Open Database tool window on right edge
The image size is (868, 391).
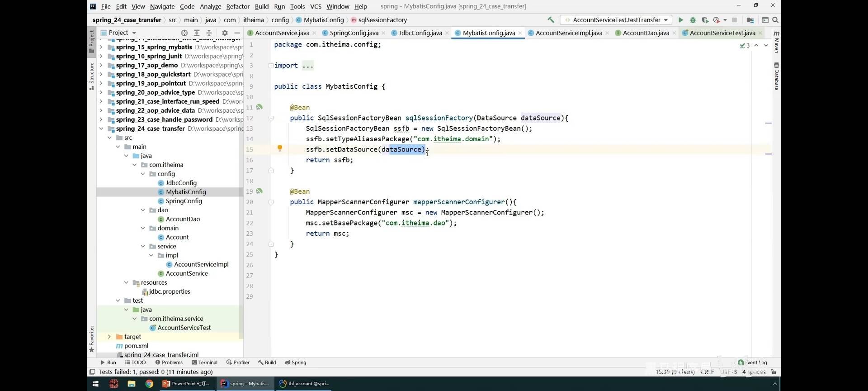777,76
